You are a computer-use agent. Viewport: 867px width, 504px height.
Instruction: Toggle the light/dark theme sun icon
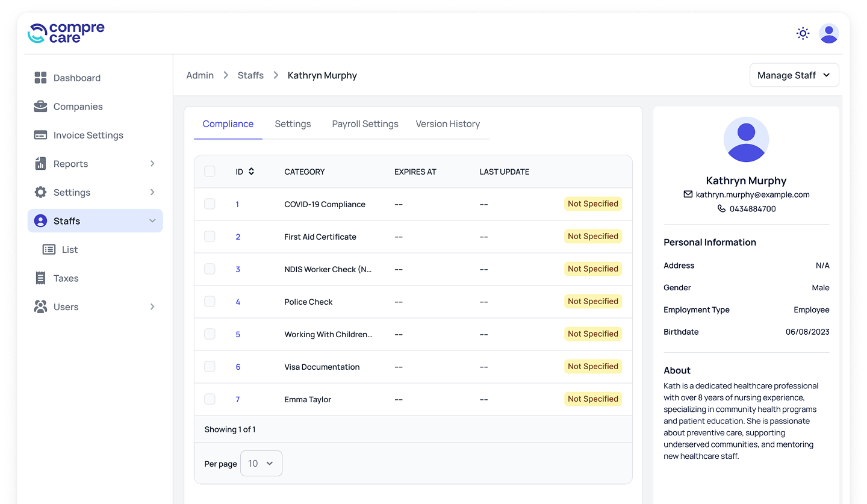[803, 34]
